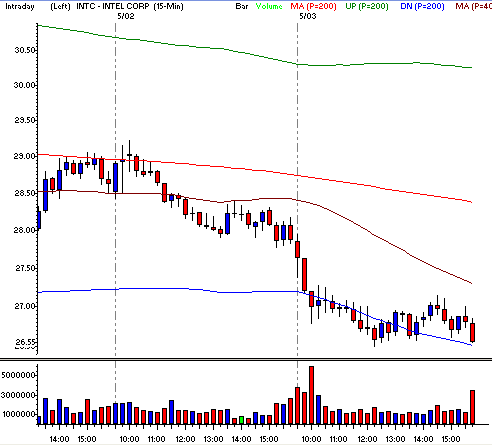Screen dimensions: 492x445
Task: Click the 5000000 volume axis label
Action: 18,376
